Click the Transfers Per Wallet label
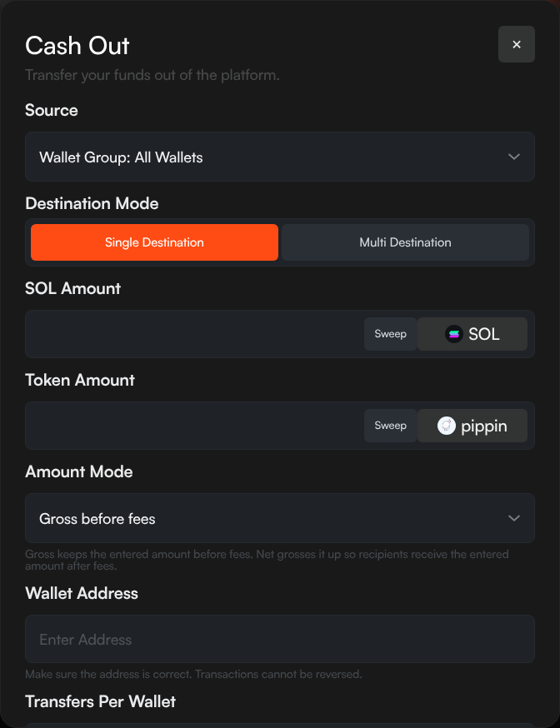Screen dimensions: 560x728 tap(100, 701)
